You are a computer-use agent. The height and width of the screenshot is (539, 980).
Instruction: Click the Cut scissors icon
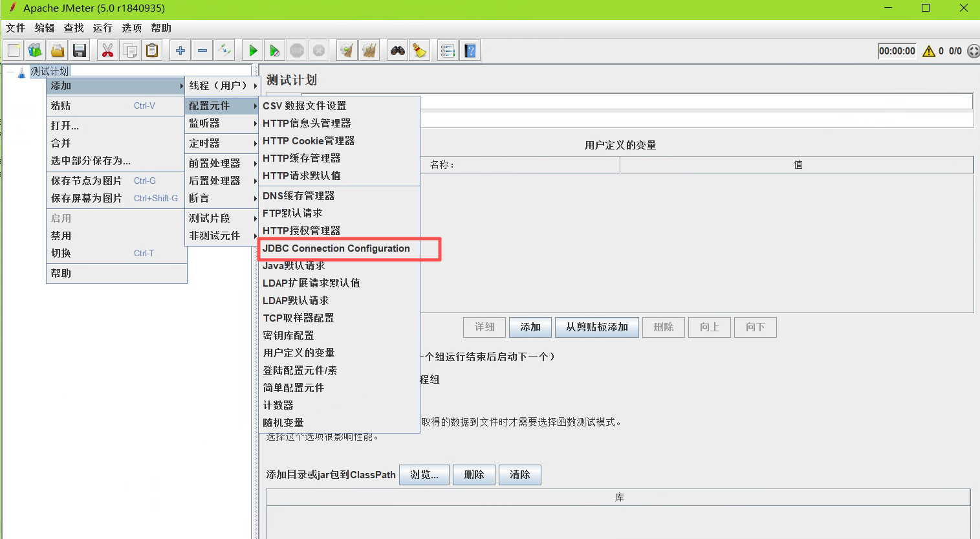[x=107, y=50]
